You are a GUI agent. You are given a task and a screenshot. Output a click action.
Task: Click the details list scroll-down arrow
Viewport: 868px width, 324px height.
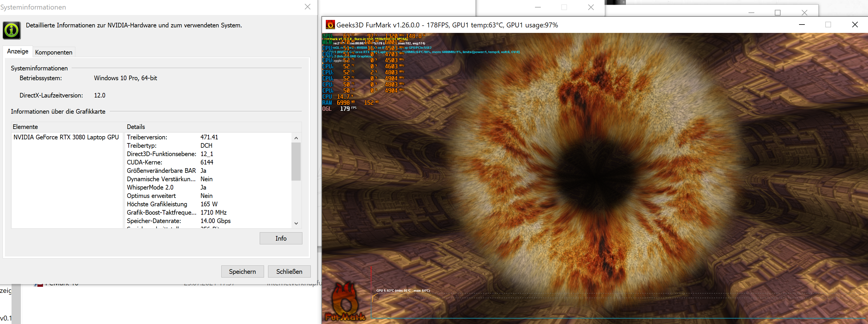click(x=296, y=223)
